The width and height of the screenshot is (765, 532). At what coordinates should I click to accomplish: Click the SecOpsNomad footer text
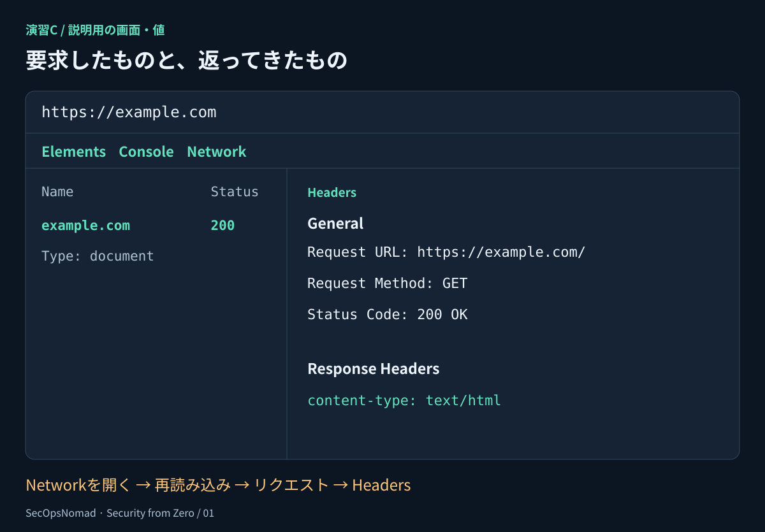coord(120,513)
